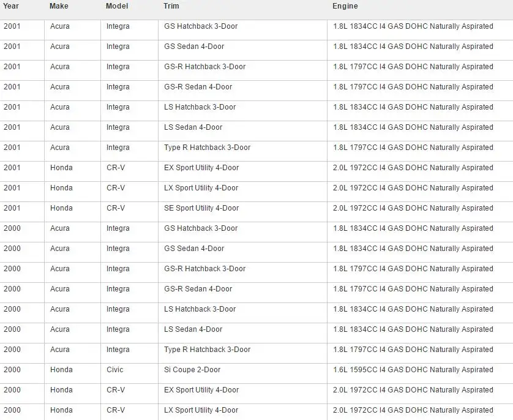Click the Trim column header
This screenshot has width=513, height=420.
coord(171,6)
